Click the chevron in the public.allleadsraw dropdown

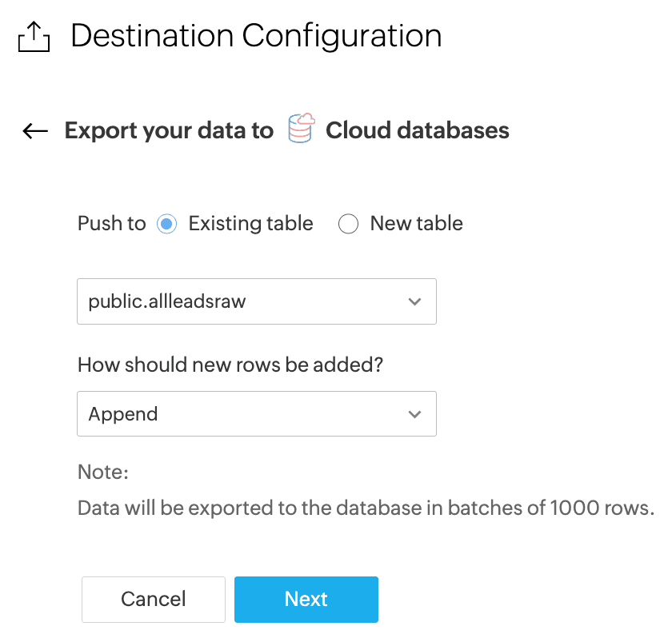coord(414,301)
